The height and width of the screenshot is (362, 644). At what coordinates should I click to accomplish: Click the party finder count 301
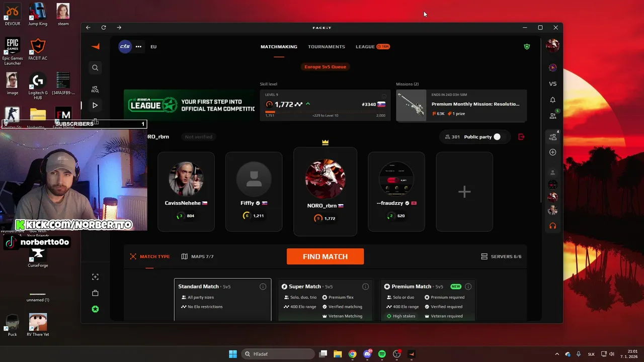coord(452,137)
